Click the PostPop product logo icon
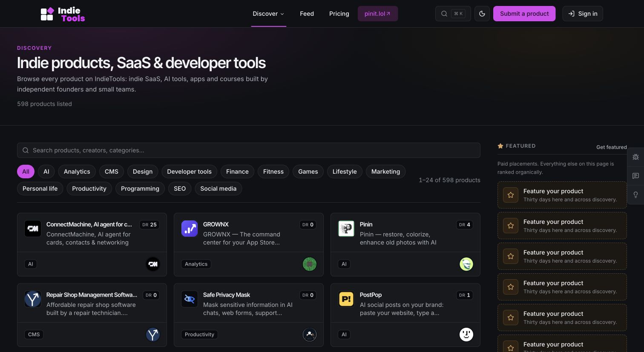This screenshot has width=644, height=352. click(x=346, y=299)
